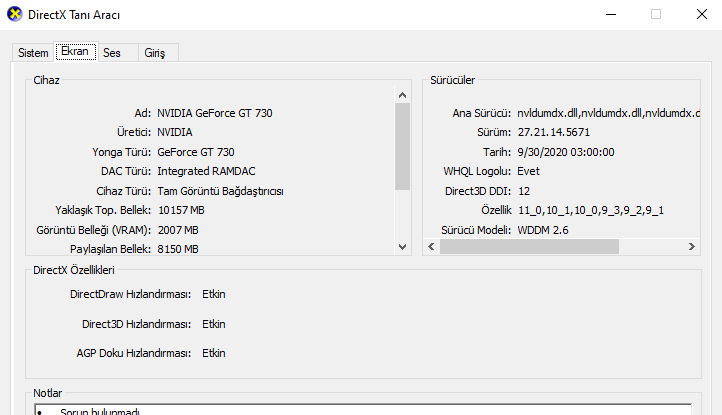Click the Sürücüler horizontal scrollbar thumb
The image size is (722, 415).
[529, 247]
